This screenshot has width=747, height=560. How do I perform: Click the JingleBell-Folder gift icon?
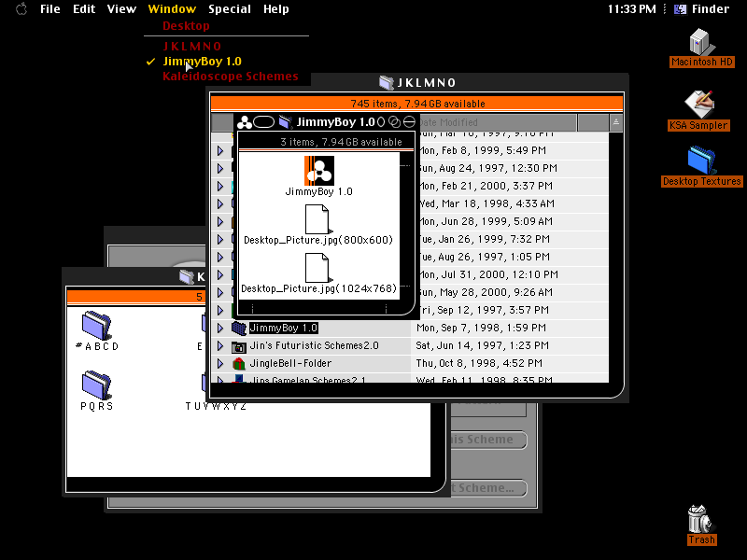(239, 364)
